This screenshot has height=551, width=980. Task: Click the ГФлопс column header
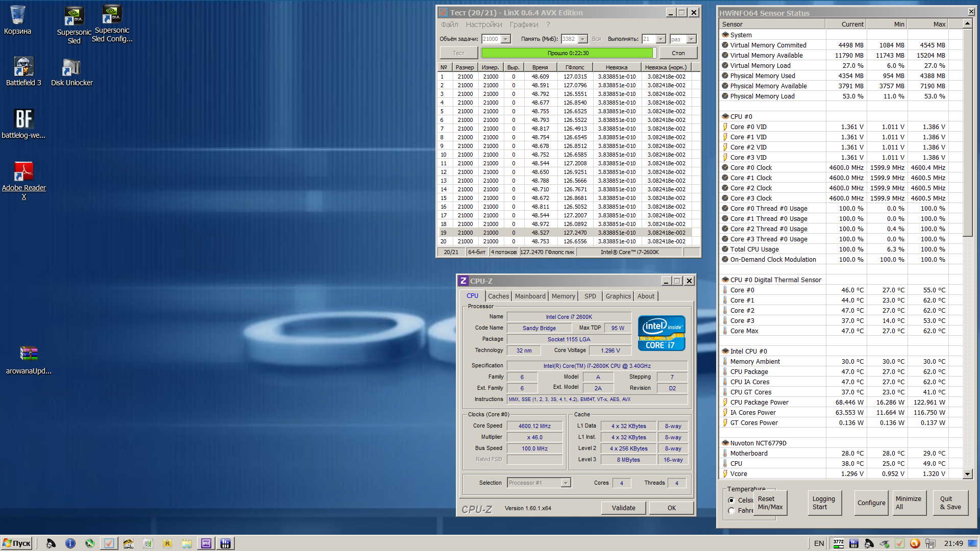tap(575, 67)
